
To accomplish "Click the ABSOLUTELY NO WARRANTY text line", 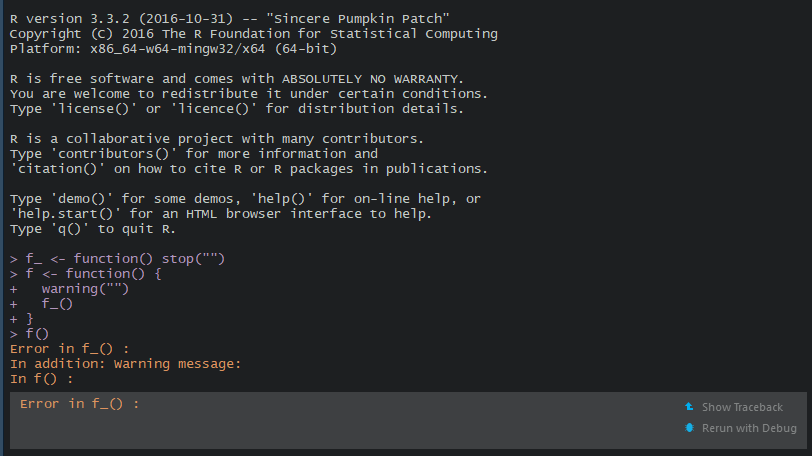I will pos(237,79).
